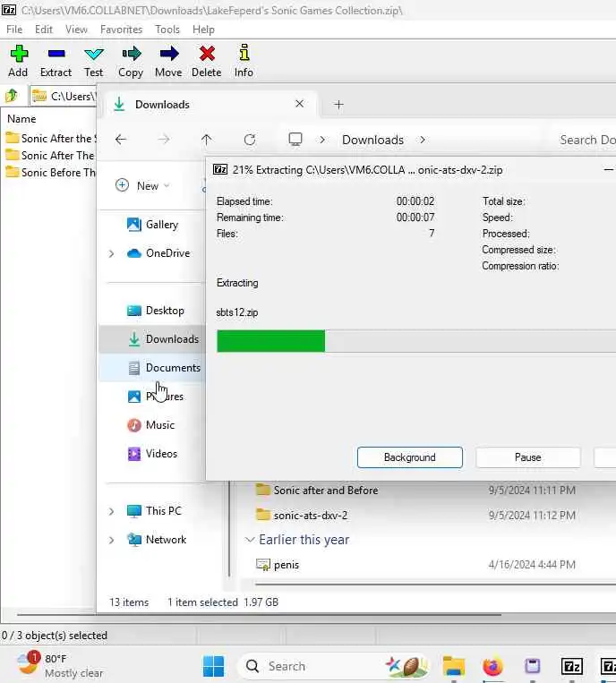
Task: Go up one folder level in 7-Zip
Action: pos(12,96)
